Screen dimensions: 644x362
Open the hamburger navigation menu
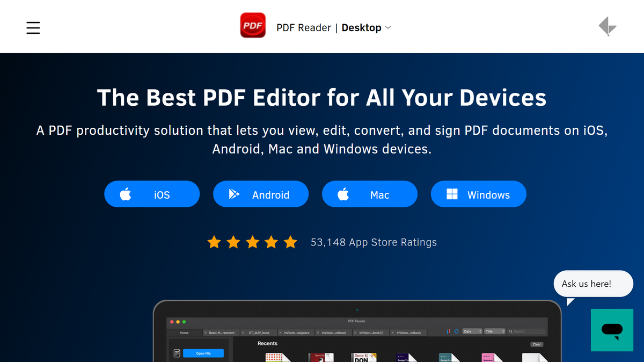click(33, 27)
